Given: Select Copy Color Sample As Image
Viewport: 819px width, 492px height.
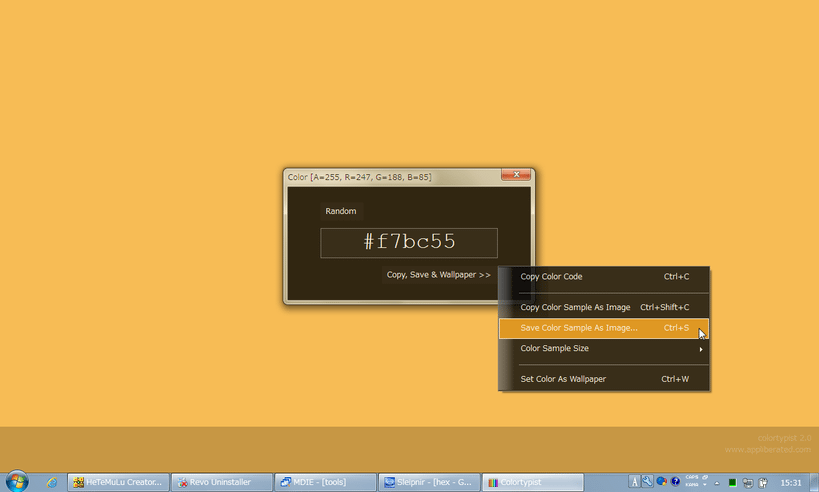Looking at the screenshot, I should [604, 308].
